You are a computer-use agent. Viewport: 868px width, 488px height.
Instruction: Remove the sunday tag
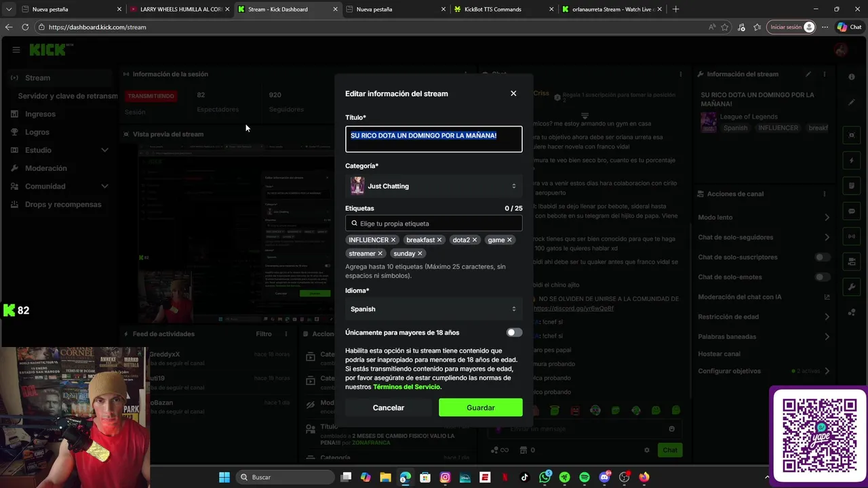[420, 253]
